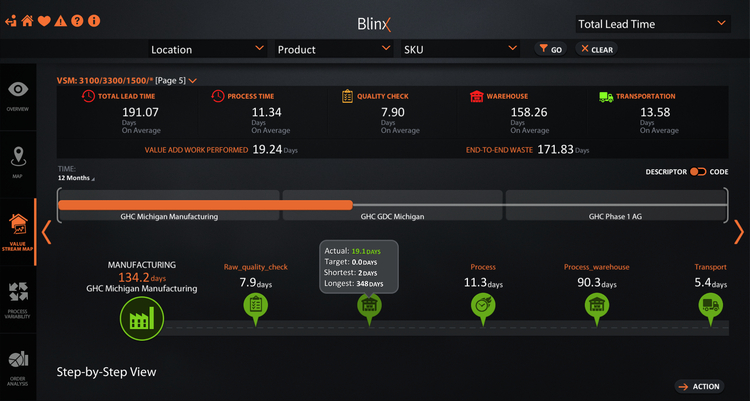Select Process stopwatch pin marker
The image size is (750, 401).
click(x=483, y=309)
